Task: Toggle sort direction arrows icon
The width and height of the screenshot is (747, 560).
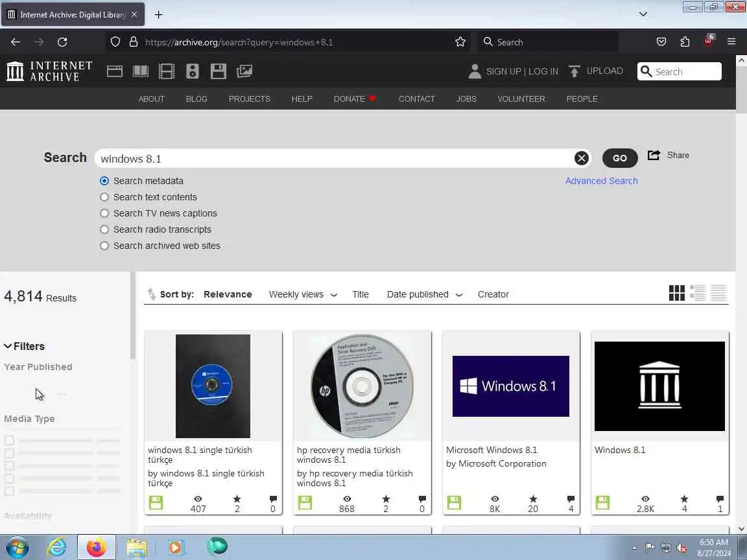Action: tap(152, 294)
